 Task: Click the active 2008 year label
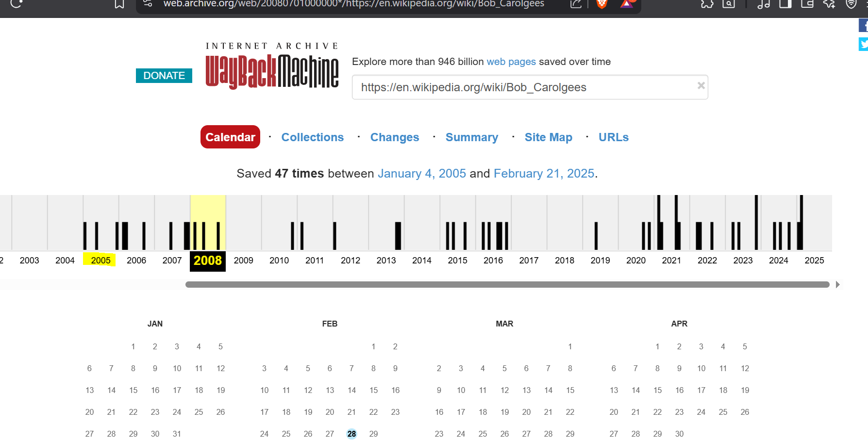point(208,261)
